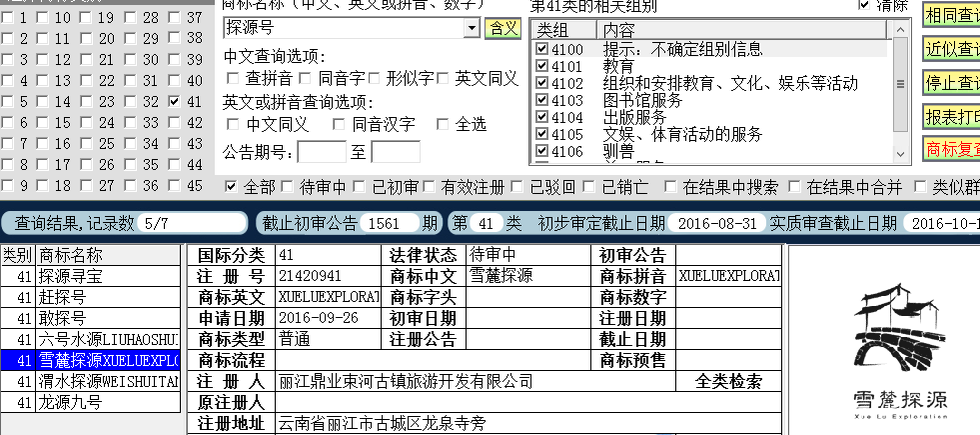The height and width of the screenshot is (435, 980).
Task: Click the red 商标复查 button
Action: pyautogui.click(x=951, y=149)
